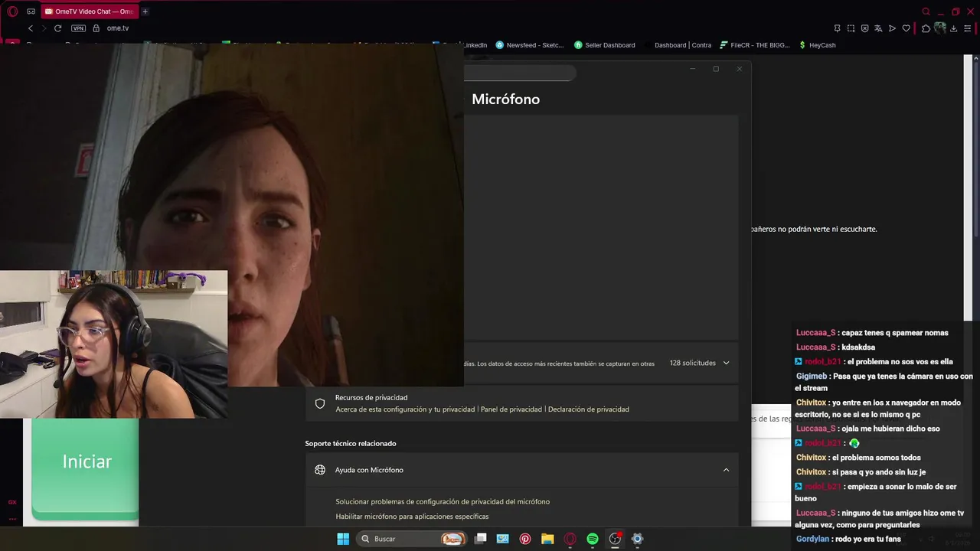The width and height of the screenshot is (980, 551).
Task: Open the Newsfeed - Sketc... bookmark
Action: point(529,45)
